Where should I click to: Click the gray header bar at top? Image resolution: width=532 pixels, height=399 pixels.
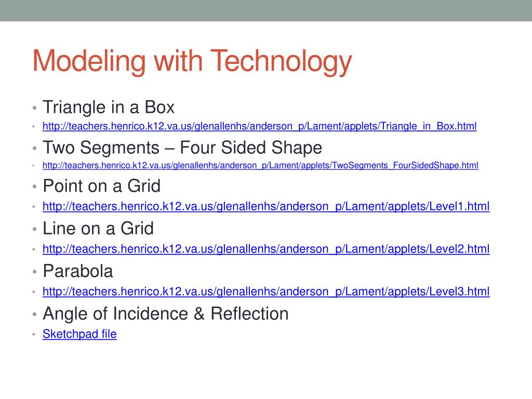tap(266, 10)
